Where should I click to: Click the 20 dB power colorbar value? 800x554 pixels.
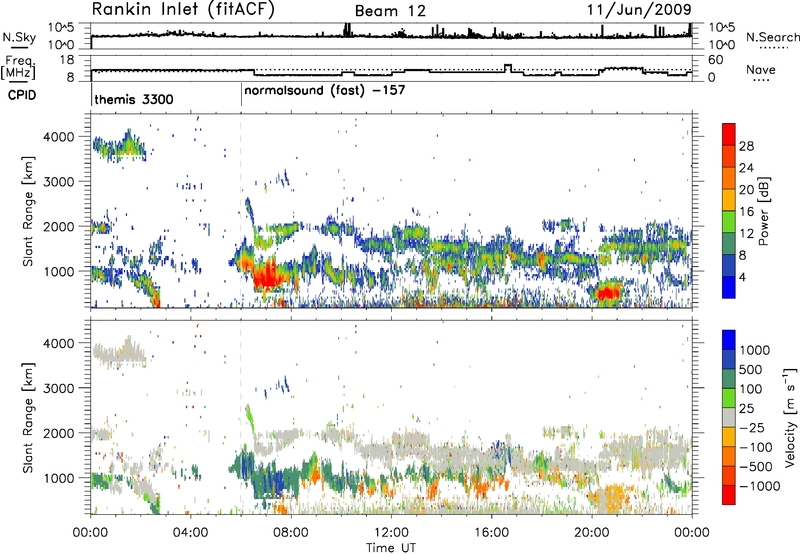[746, 190]
